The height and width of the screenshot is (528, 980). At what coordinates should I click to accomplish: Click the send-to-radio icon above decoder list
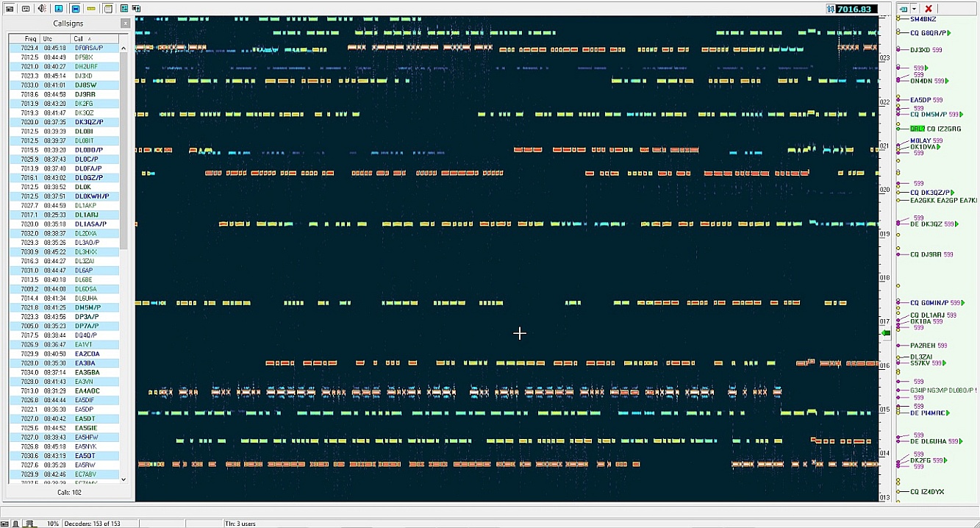[x=903, y=9]
